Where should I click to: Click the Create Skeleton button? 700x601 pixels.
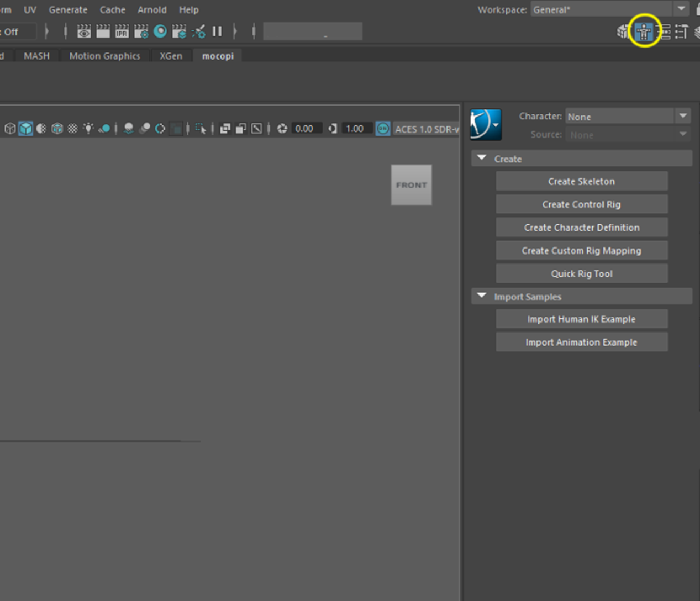point(581,181)
